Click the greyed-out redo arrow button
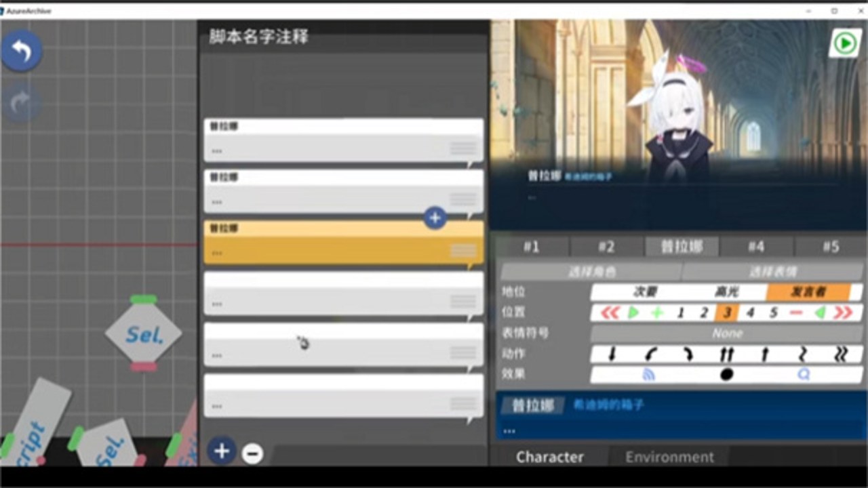This screenshot has width=868, height=488. coord(22,102)
